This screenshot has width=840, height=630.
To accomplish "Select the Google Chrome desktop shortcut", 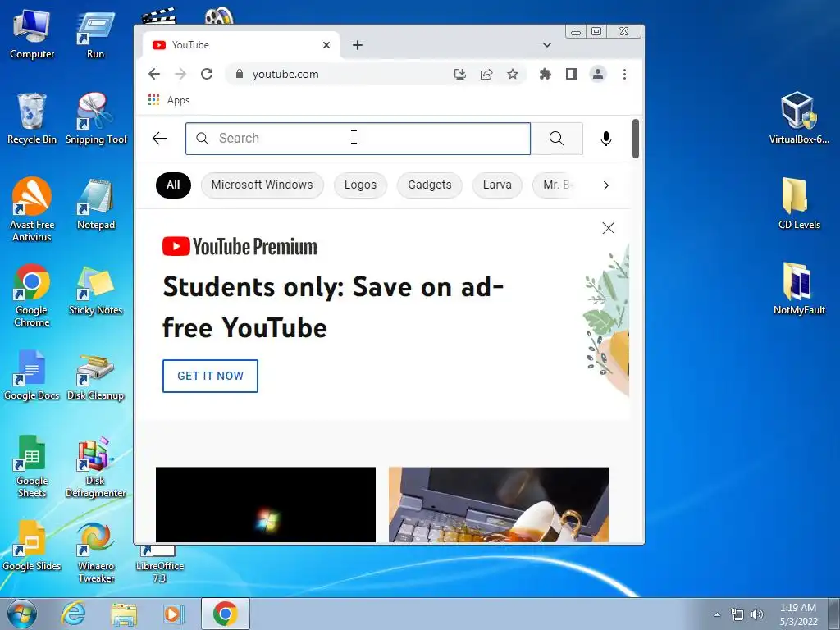I will click(x=32, y=295).
